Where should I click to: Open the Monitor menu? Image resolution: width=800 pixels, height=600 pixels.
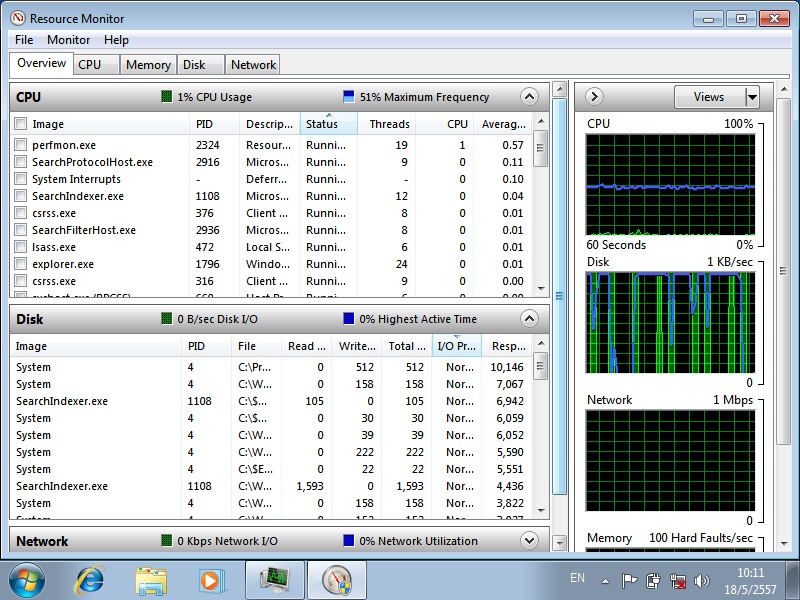click(68, 40)
